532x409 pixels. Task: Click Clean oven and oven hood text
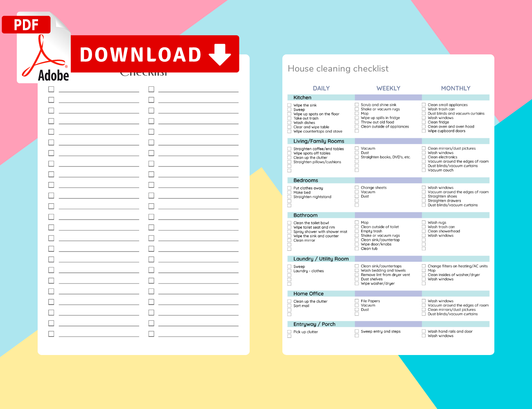point(451,127)
